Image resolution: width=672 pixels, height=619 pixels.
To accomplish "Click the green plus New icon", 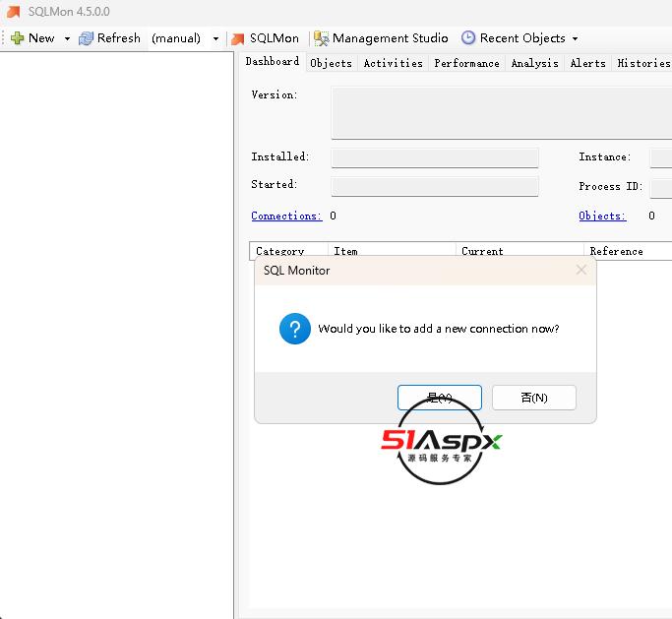I will click(18, 38).
